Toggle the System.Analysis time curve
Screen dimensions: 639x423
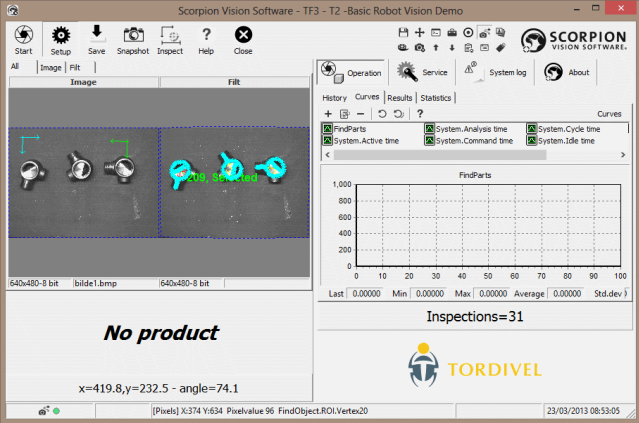[x=470, y=129]
